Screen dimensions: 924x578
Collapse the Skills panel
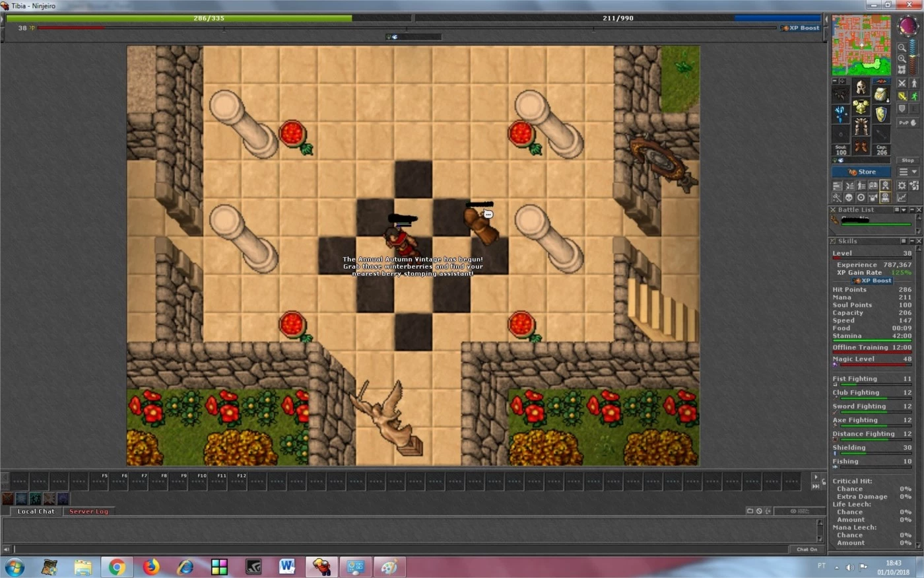[912, 241]
